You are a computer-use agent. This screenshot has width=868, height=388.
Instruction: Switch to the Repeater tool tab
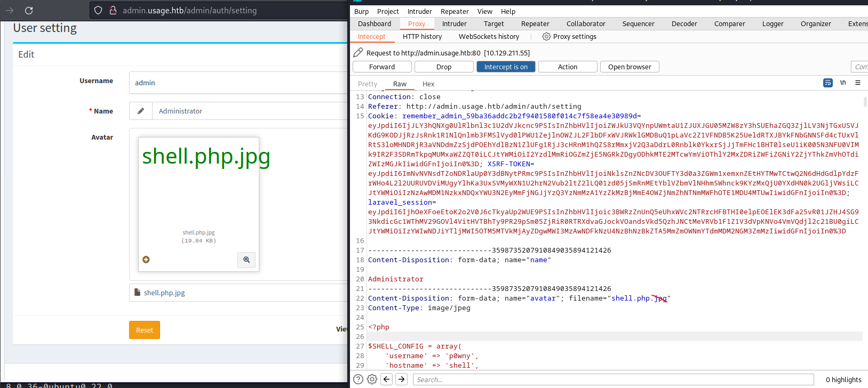[x=535, y=23]
